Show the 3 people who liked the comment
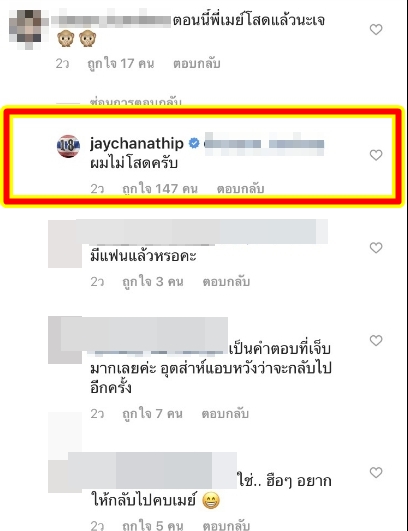Screen dimensions: 408x531 tap(153, 281)
